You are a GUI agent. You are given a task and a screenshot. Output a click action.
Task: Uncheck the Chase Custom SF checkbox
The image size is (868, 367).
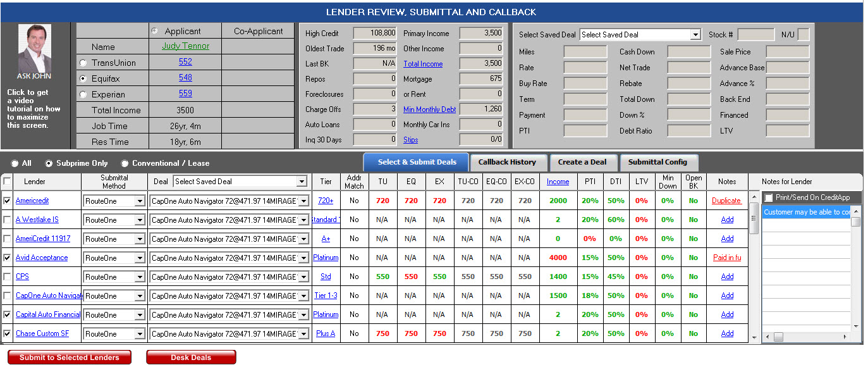(7, 333)
